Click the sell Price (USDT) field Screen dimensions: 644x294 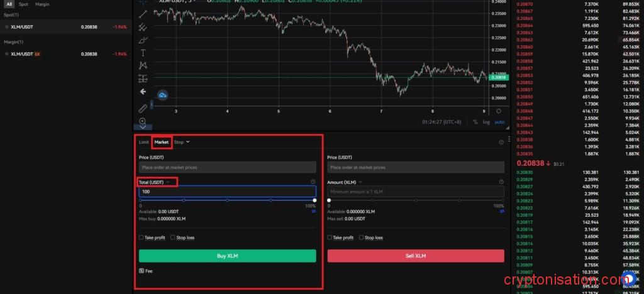[x=416, y=167]
